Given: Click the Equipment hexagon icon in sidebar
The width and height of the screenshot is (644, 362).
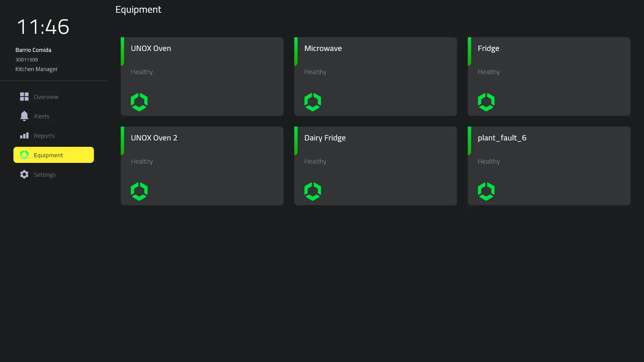Looking at the screenshot, I should (24, 155).
